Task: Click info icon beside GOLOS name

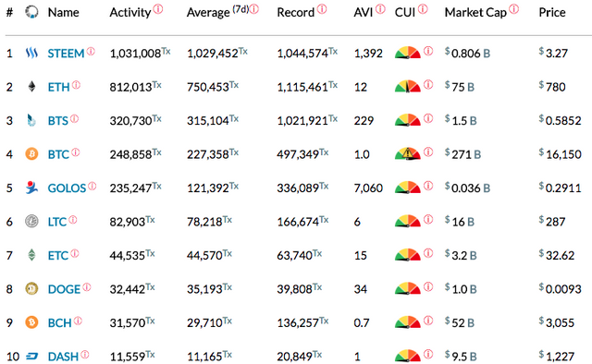Action: coord(92,186)
